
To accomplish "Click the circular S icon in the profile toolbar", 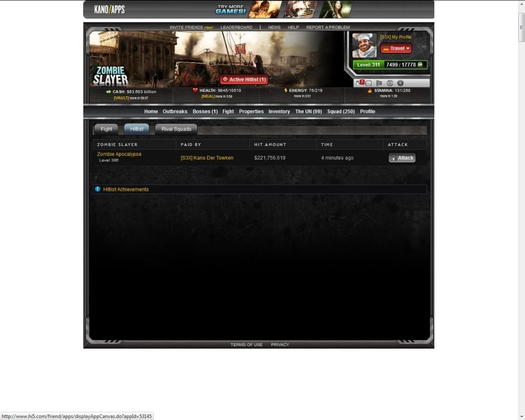I will 390,83.
